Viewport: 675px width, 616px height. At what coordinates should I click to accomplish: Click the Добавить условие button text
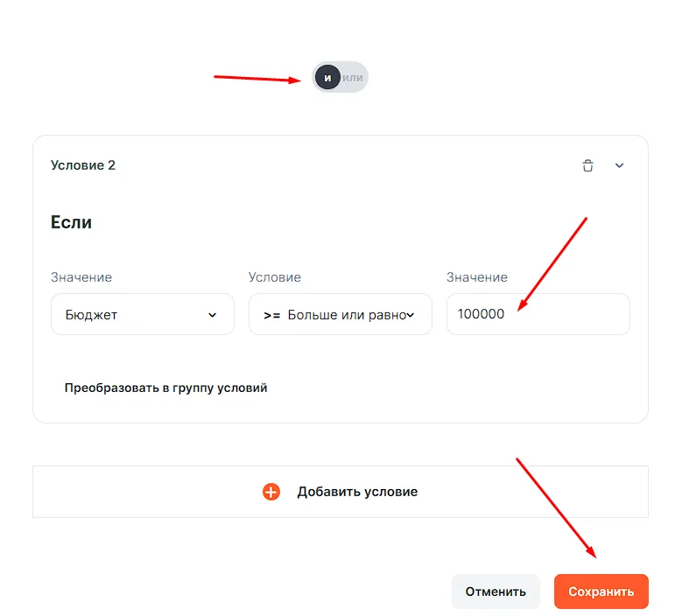[357, 492]
